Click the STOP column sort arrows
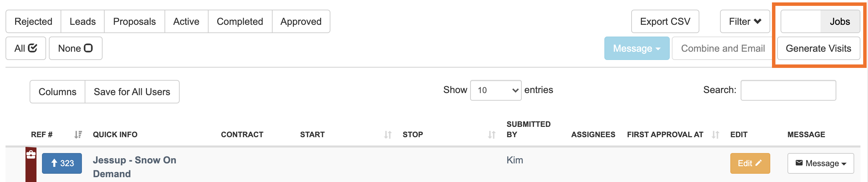 pyautogui.click(x=492, y=135)
